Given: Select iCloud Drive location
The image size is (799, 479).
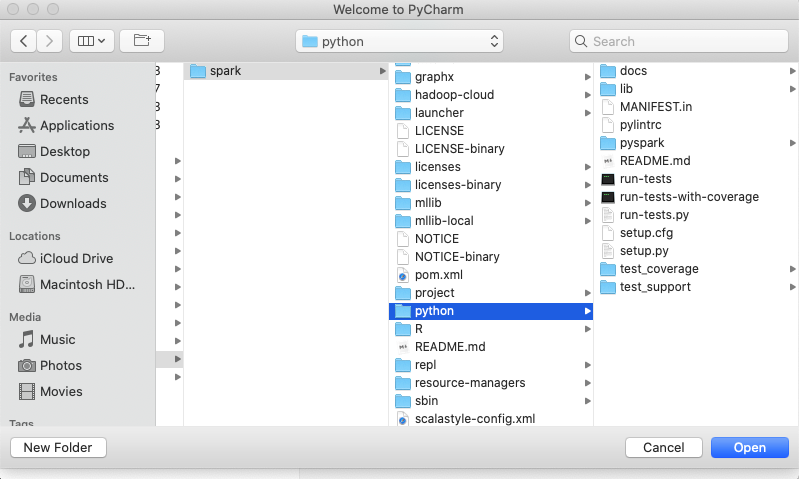Looking at the screenshot, I should tap(76, 258).
